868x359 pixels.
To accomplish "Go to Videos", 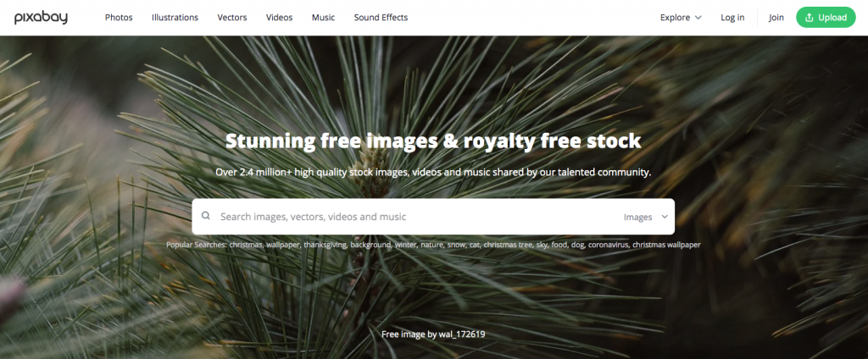I will pos(279,18).
